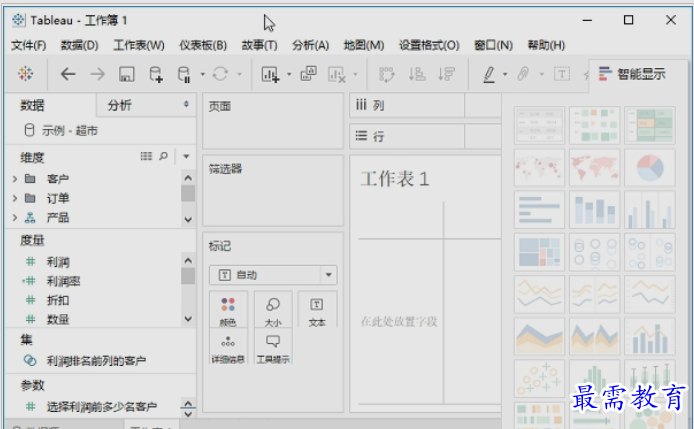Select the 利润排名前列的客户 set
The image size is (694, 429).
(96, 360)
